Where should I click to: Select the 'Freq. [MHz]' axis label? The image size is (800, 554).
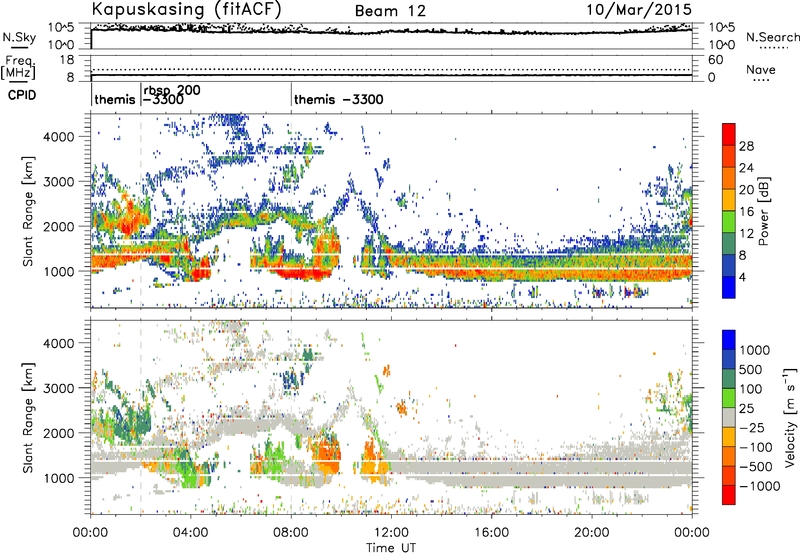[x=19, y=68]
